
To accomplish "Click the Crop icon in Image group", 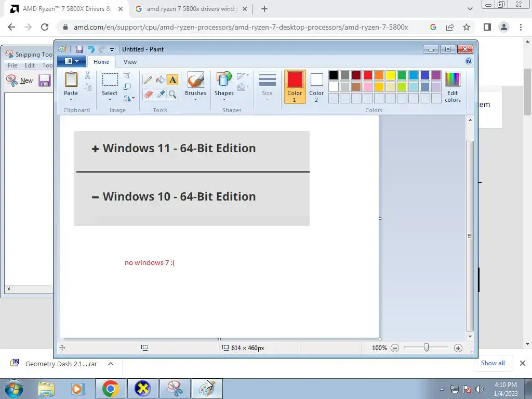I will tap(127, 75).
